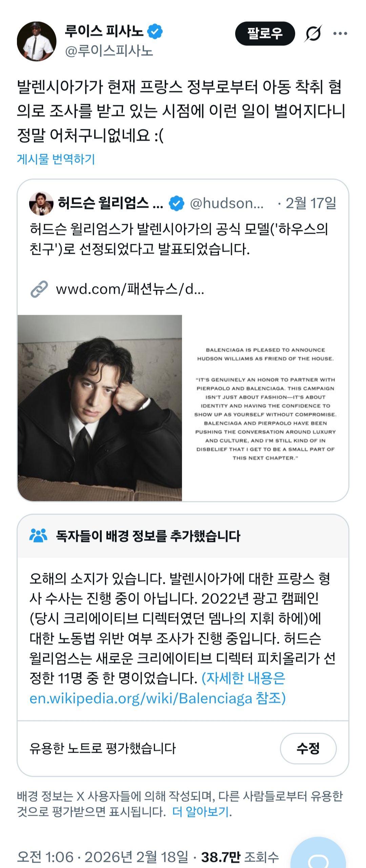Open the Balenciaga announcement text image
The image size is (366, 868).
(x=265, y=408)
